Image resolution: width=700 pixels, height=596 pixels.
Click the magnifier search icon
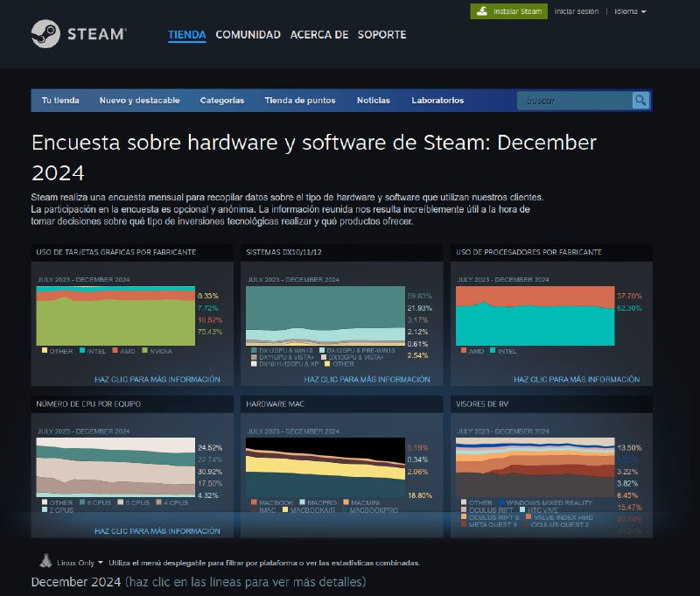tap(640, 101)
